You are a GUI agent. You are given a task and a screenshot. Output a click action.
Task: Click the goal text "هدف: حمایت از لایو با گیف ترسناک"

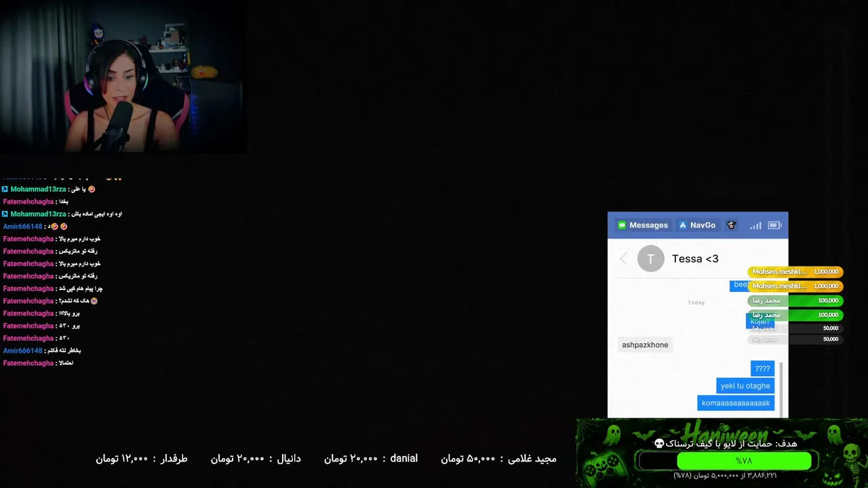pyautogui.click(x=732, y=443)
